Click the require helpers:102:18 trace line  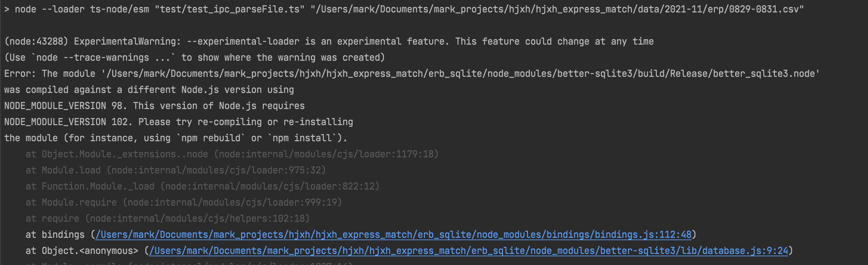pos(168,219)
